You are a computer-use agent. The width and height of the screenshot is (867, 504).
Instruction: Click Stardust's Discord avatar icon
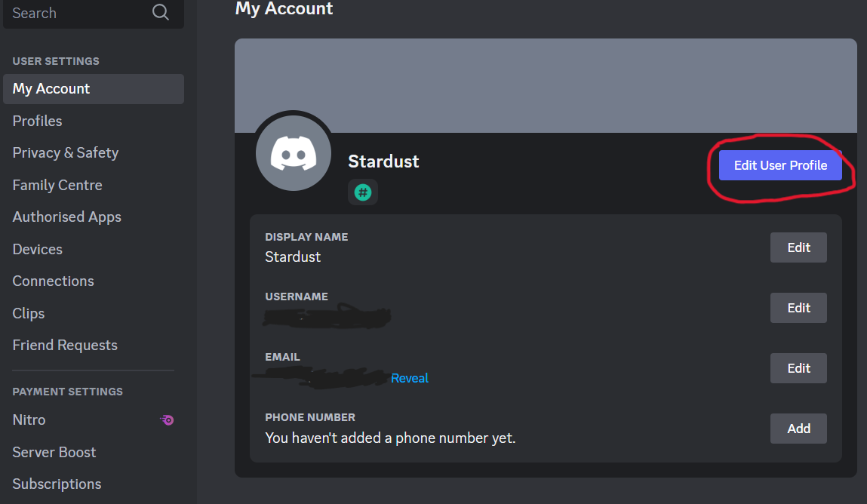[294, 152]
